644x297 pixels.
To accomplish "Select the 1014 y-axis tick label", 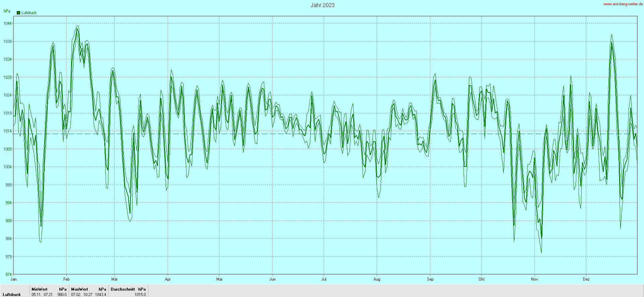I will pos(7,131).
